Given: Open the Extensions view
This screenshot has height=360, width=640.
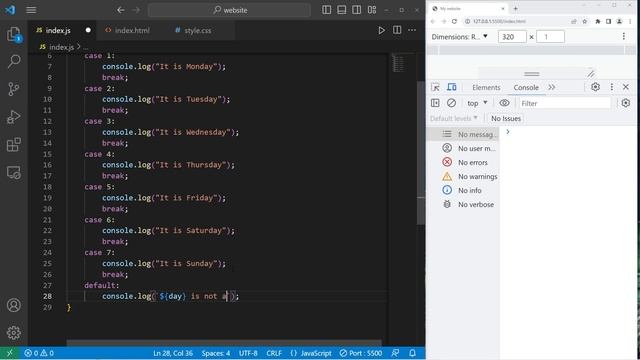Looking at the screenshot, I should (x=14, y=144).
